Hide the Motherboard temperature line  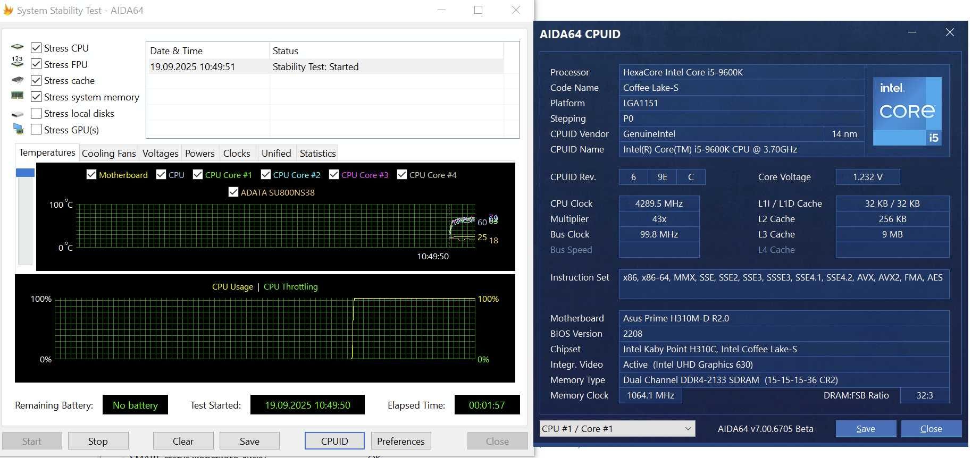[91, 174]
